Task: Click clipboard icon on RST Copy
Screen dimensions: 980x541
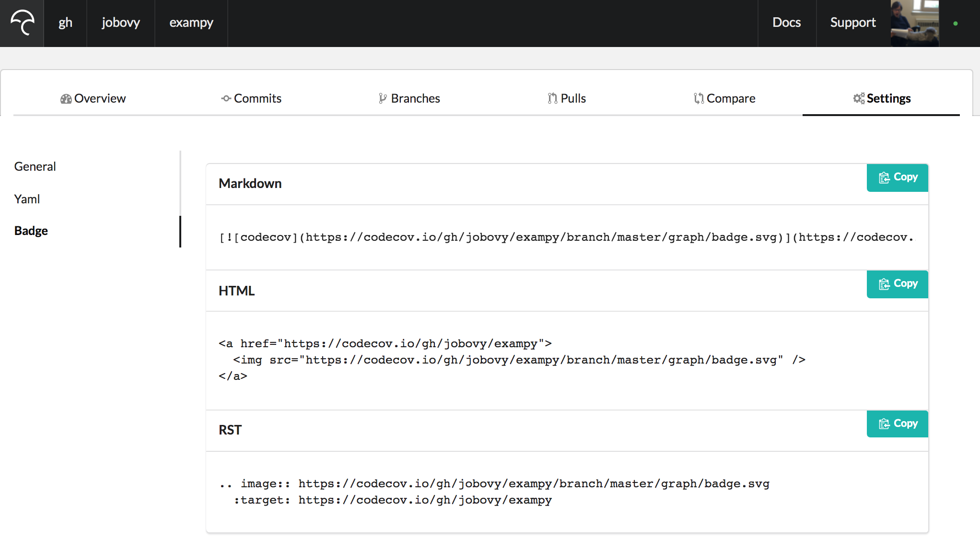Action: [x=884, y=424]
